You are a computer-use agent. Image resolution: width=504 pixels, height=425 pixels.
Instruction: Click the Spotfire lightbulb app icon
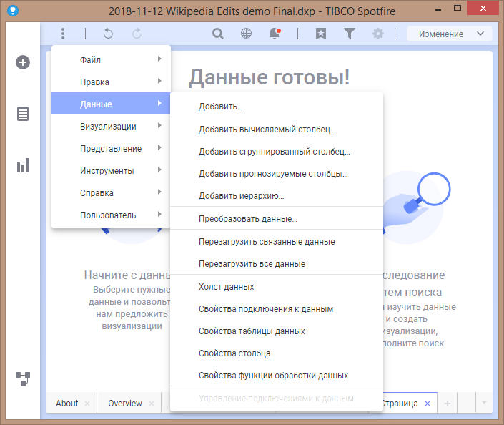(13, 11)
